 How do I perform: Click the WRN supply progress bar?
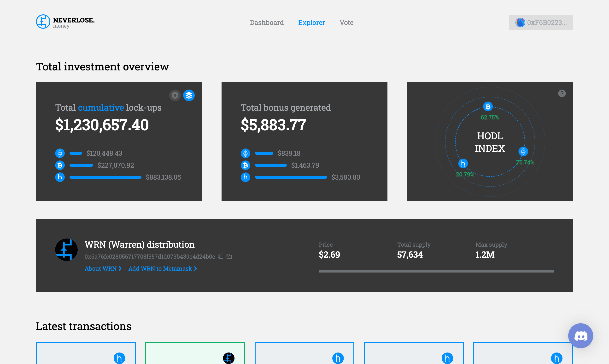pyautogui.click(x=436, y=271)
